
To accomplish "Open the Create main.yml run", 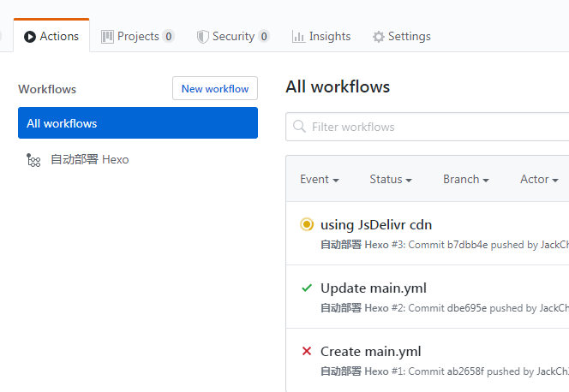I will click(370, 352).
